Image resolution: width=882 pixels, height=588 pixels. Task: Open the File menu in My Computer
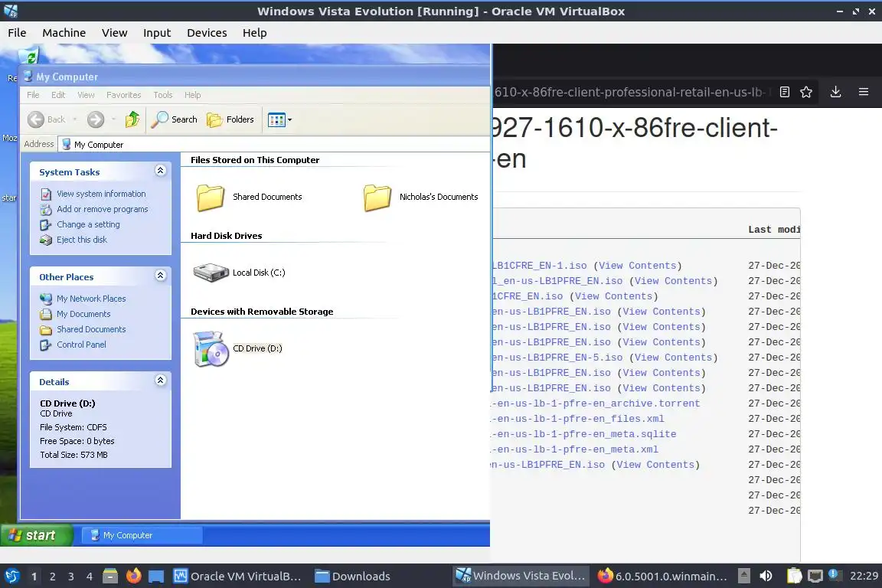click(33, 94)
